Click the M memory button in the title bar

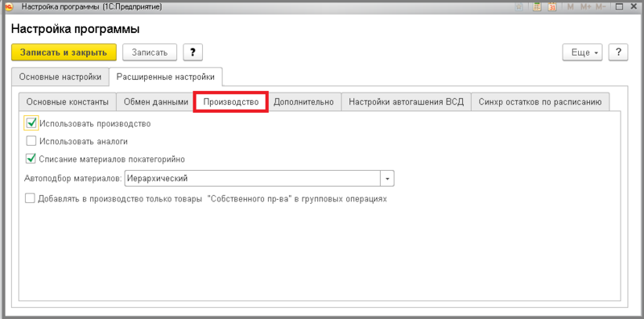[x=570, y=6]
